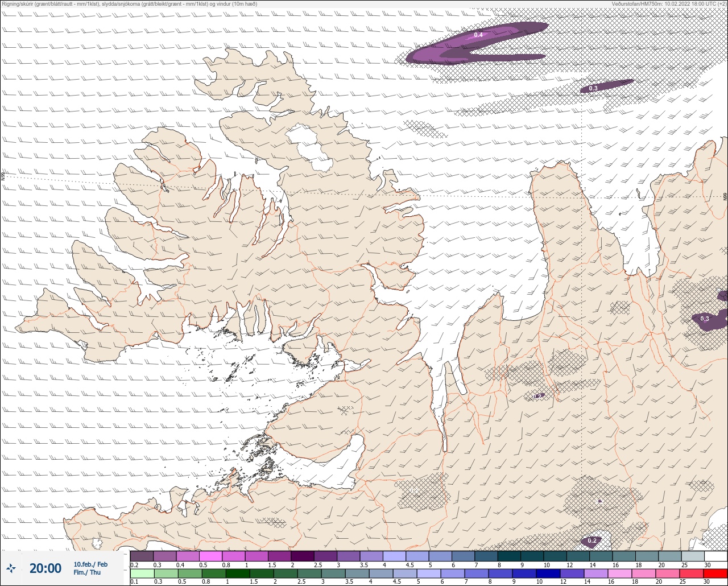
Task: Click the '10.feb./ Feb' date text
Action: (90, 564)
